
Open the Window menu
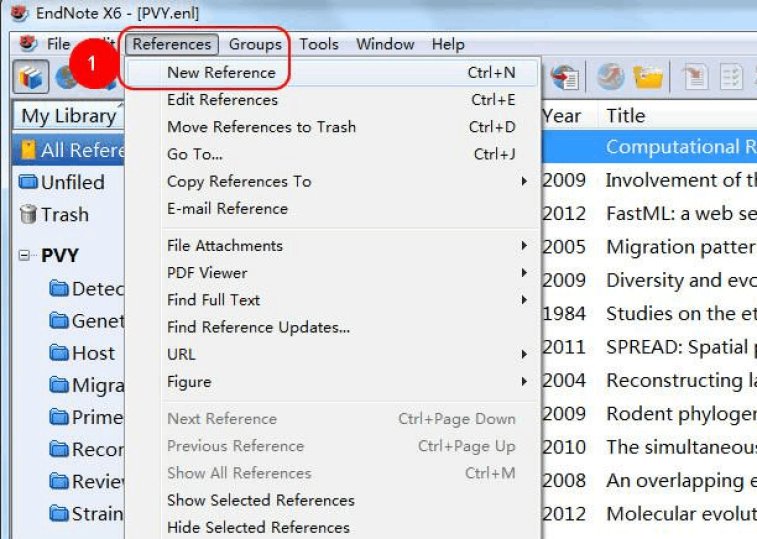(385, 44)
